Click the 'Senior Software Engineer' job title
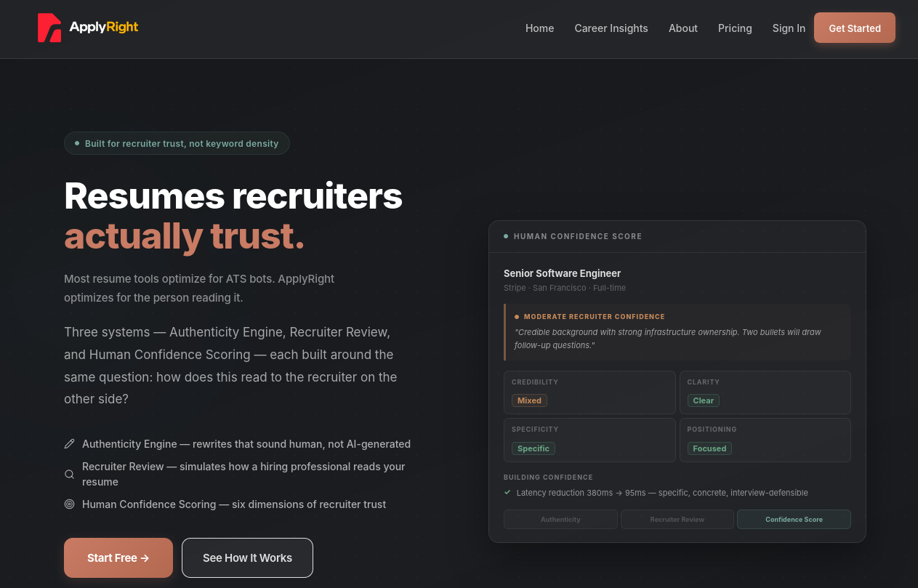The height and width of the screenshot is (588, 918). pyautogui.click(x=563, y=273)
